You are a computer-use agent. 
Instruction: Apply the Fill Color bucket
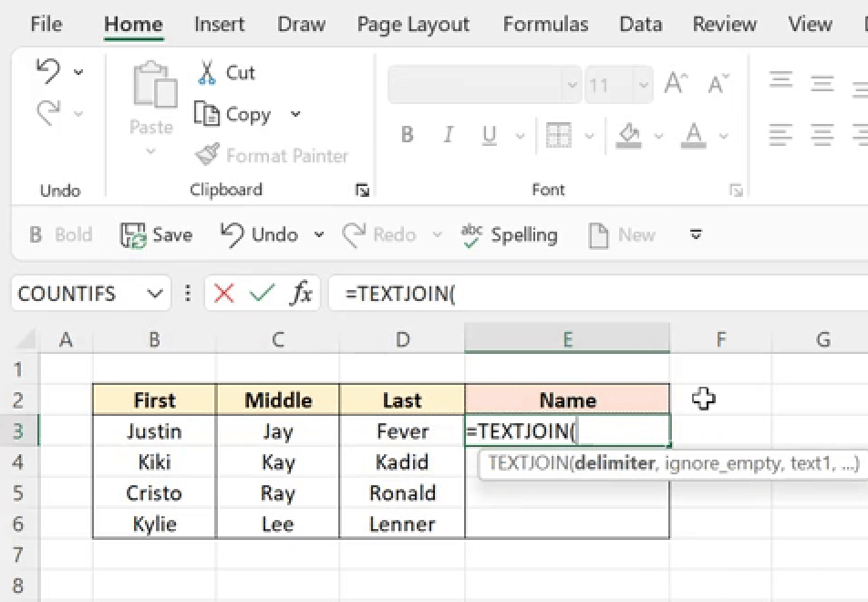pos(629,135)
